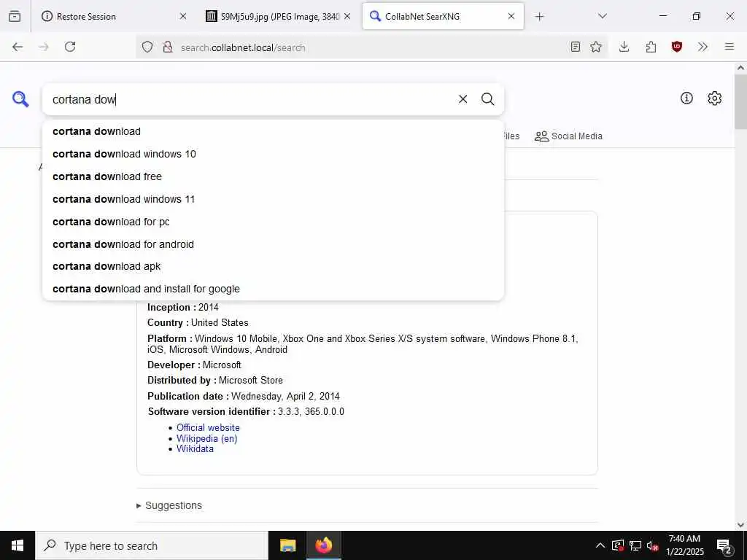
Task: Open Firefox View icon at tab strip start
Action: pyautogui.click(x=15, y=16)
